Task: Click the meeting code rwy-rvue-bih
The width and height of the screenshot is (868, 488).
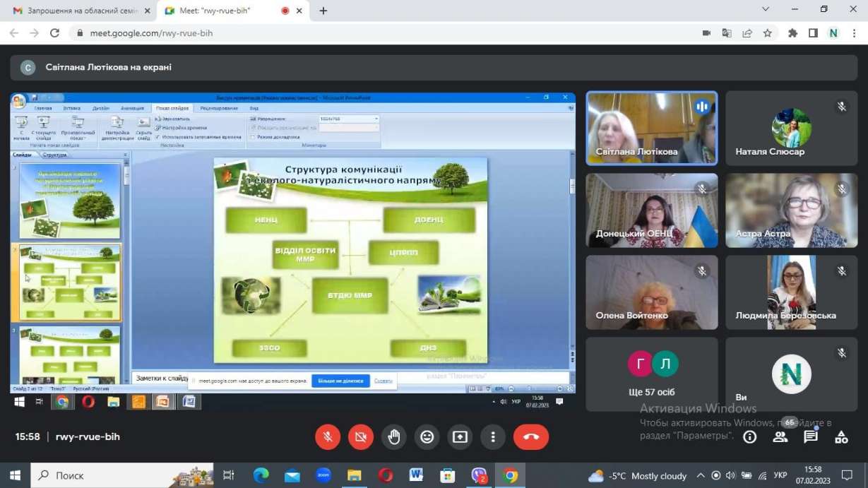Action: tap(88, 437)
